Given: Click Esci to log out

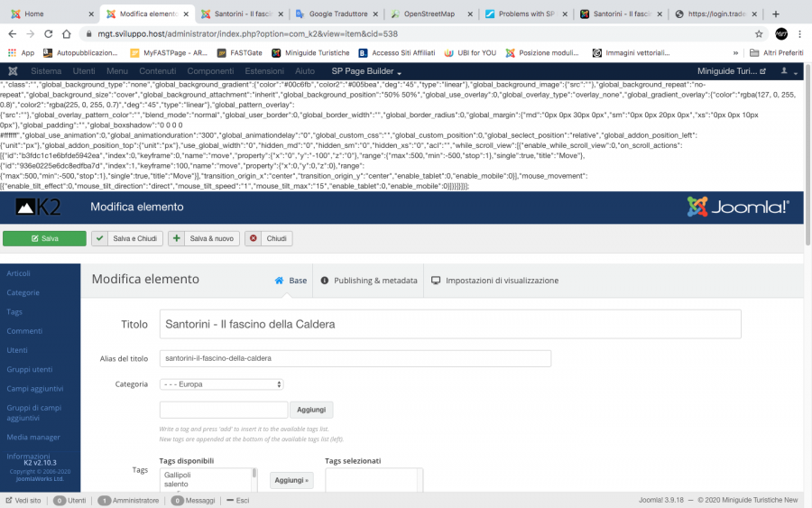Looking at the screenshot, I should pyautogui.click(x=238, y=500).
